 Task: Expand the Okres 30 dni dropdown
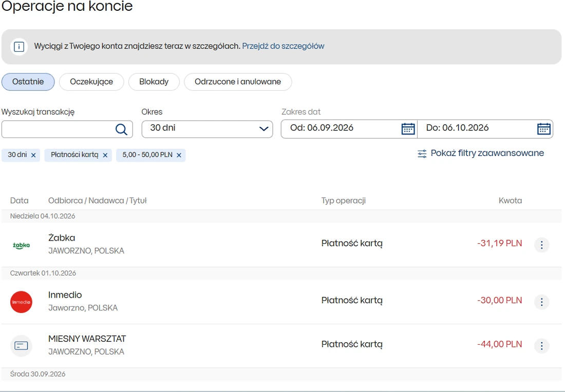(207, 129)
